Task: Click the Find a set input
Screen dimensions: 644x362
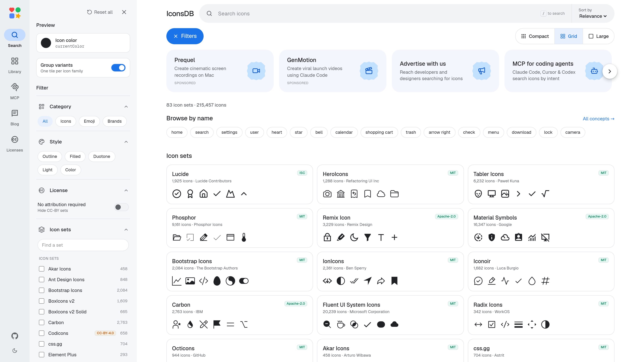Action: [x=83, y=245]
